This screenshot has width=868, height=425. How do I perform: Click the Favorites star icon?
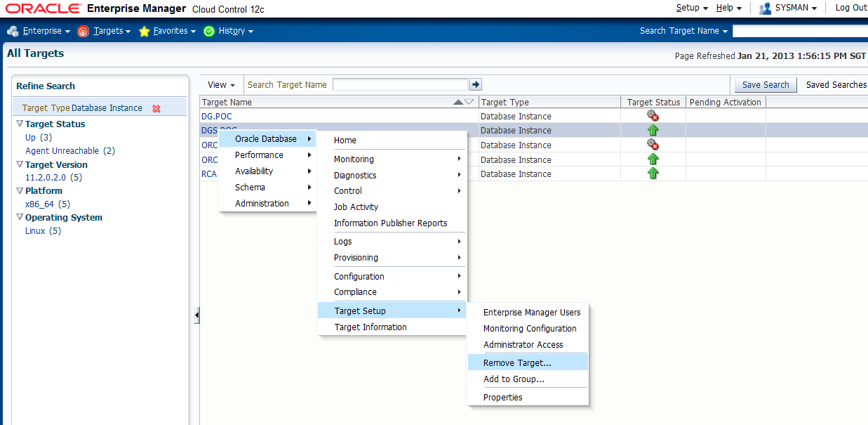[x=145, y=31]
